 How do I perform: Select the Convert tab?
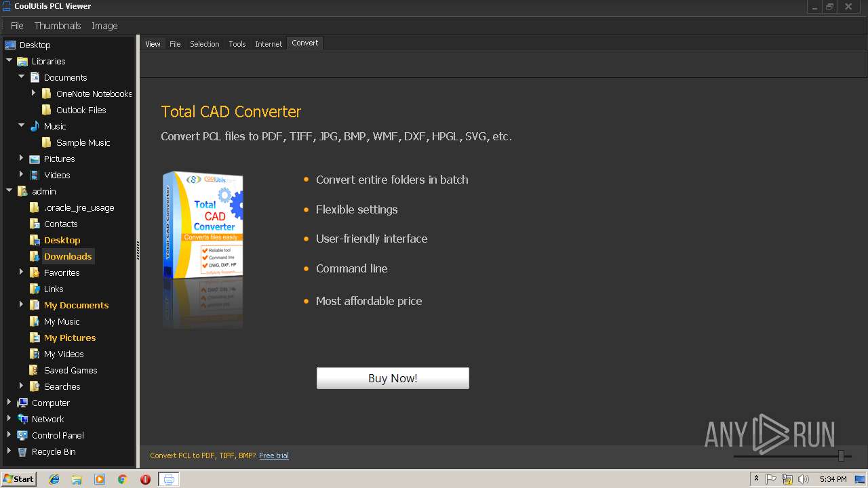tap(304, 43)
